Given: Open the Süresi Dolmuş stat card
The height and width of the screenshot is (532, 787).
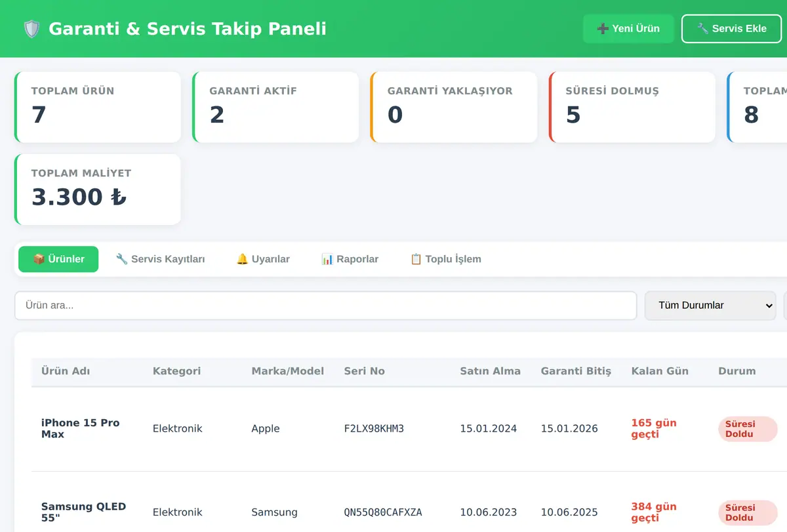Looking at the screenshot, I should pos(632,107).
